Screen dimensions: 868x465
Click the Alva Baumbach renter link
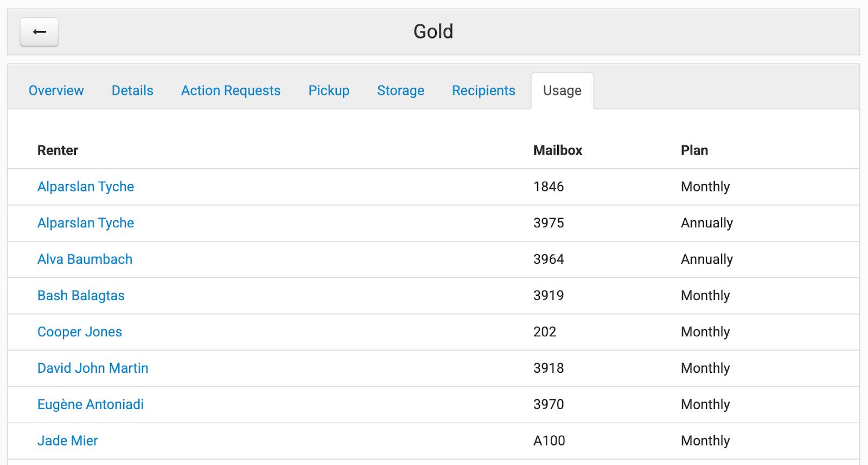click(x=85, y=259)
